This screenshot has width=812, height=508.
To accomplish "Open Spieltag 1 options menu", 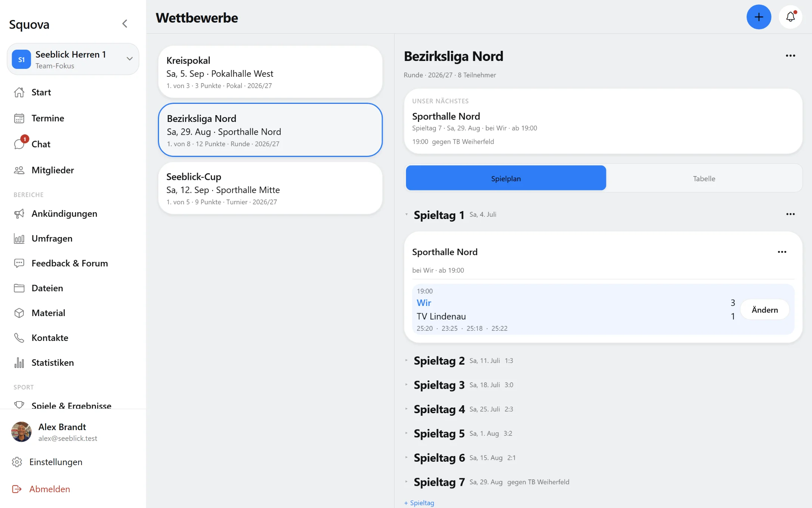I will coord(790,214).
